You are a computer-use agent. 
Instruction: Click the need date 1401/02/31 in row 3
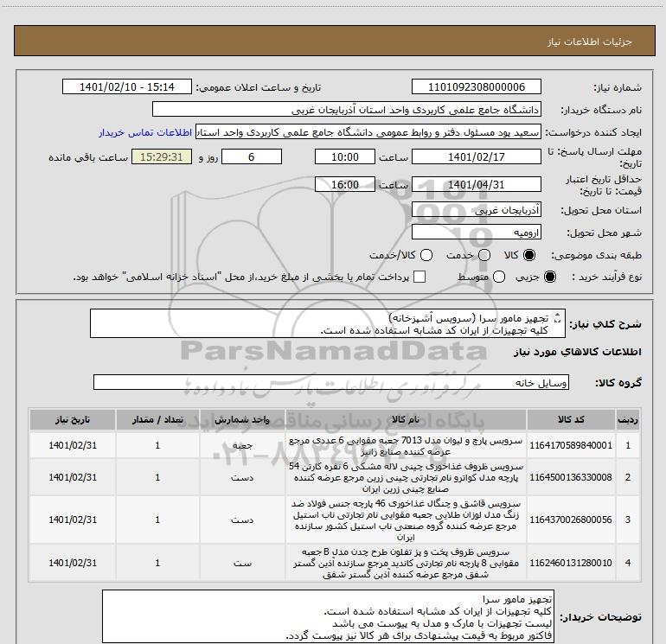pos(73,520)
